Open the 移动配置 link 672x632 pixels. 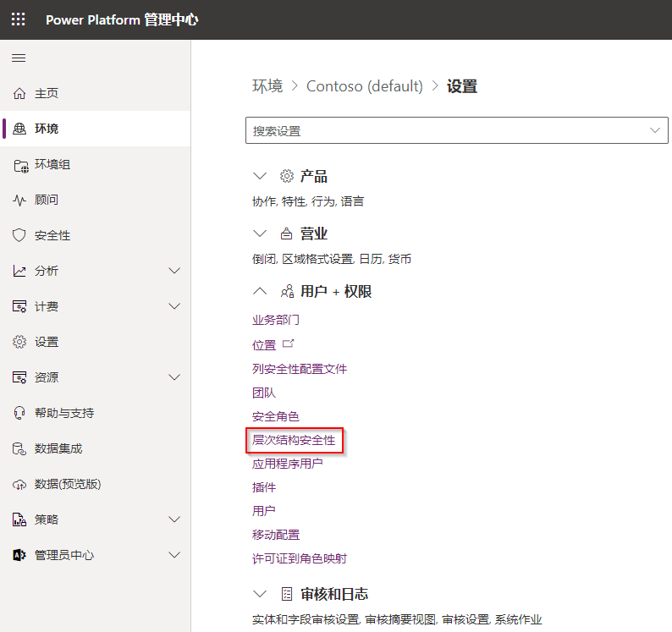276,535
